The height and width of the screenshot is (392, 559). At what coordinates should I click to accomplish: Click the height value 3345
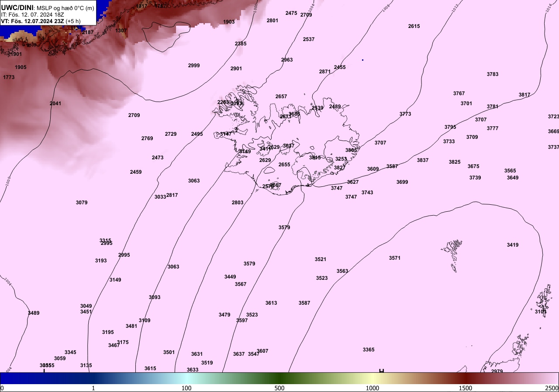[70, 352]
